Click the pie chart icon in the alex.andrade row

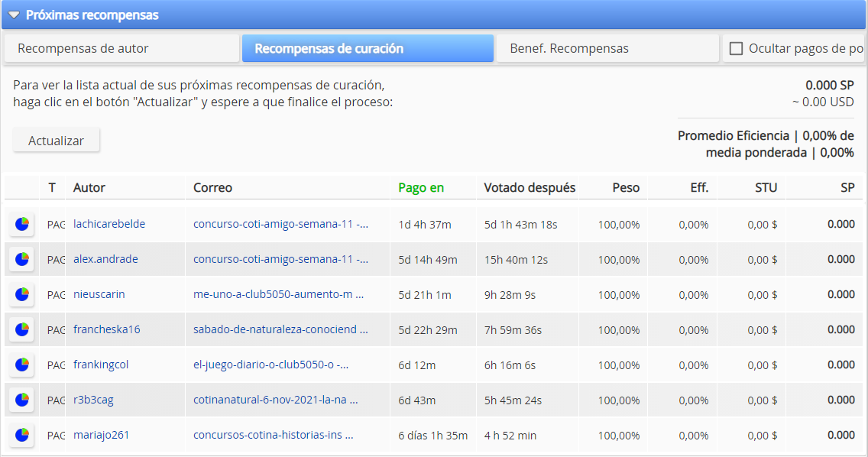point(21,259)
